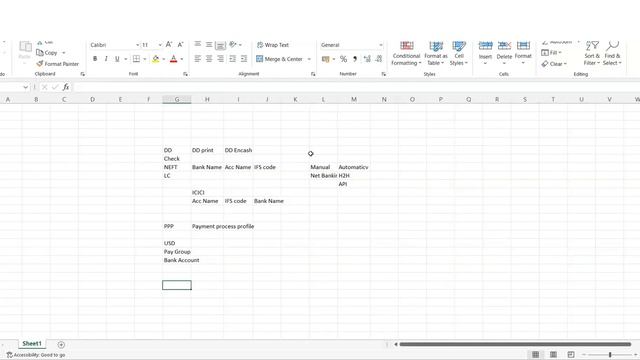Open the fill color dropdown arrow
The image size is (640, 360).
(164, 59)
